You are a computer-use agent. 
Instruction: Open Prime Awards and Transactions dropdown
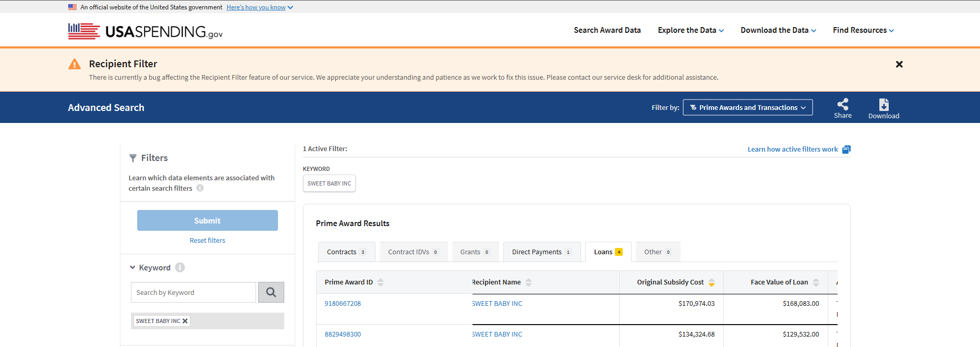click(x=747, y=107)
